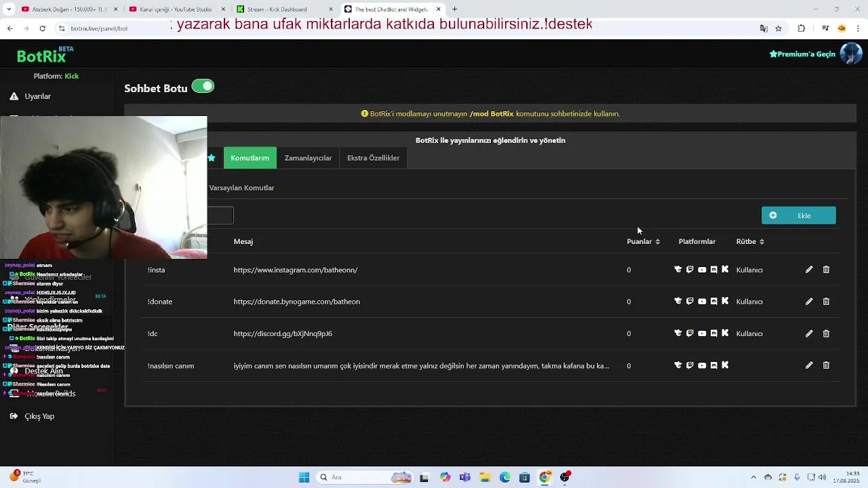Switch to the Ekstra Özellikler tab

373,158
